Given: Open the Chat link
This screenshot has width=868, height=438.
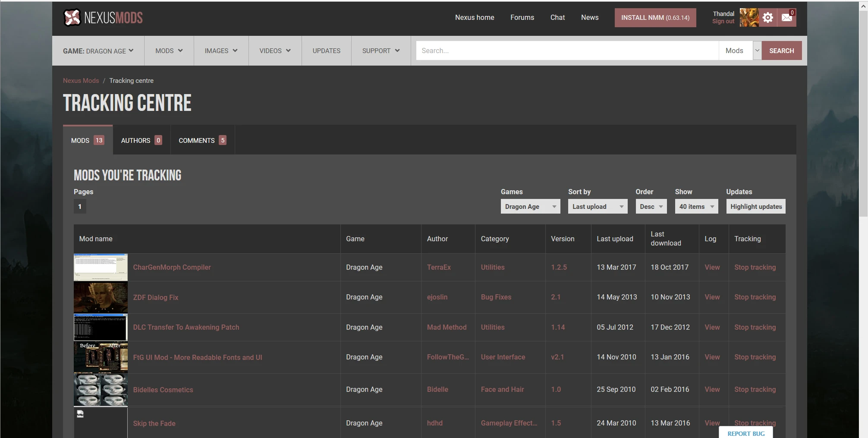Looking at the screenshot, I should [557, 18].
